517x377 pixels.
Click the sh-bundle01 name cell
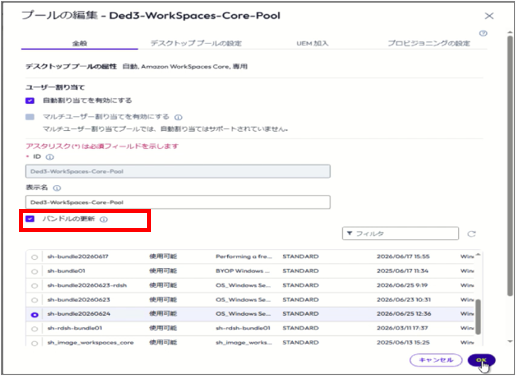66,271
